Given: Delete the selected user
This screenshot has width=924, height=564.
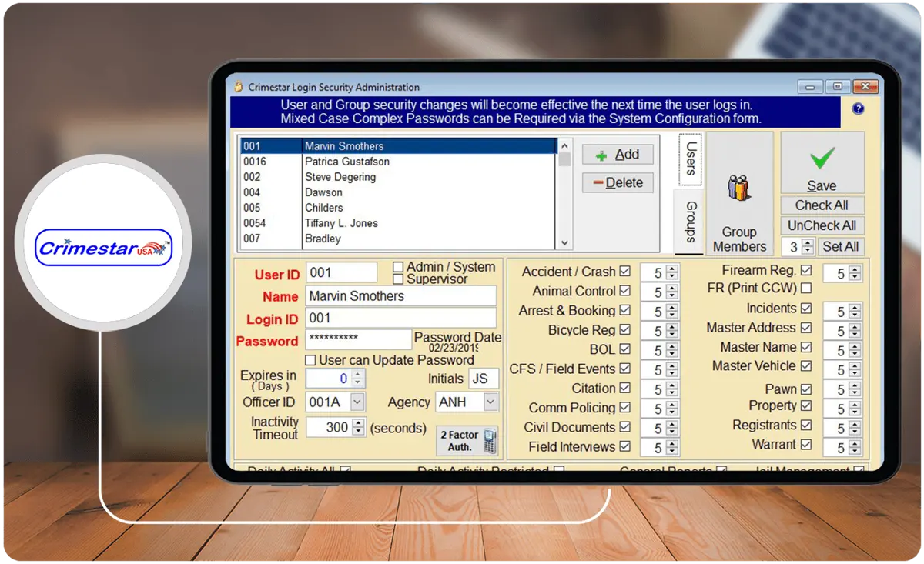Looking at the screenshot, I should pos(618,183).
